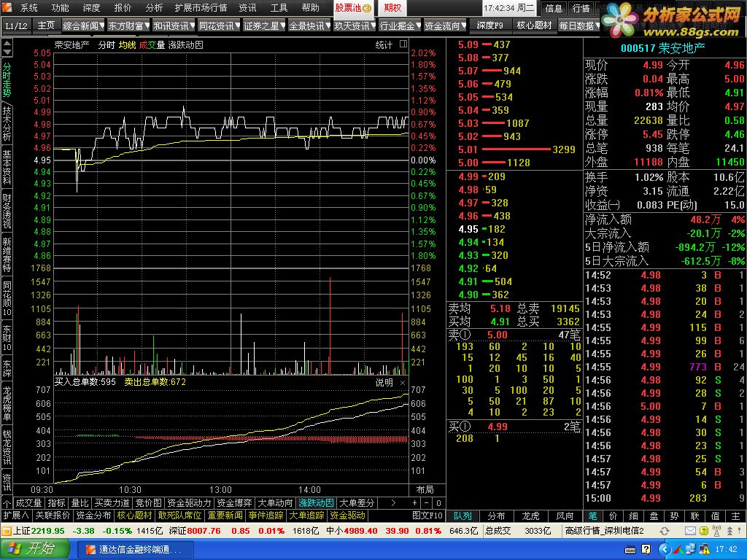Click the 说明 link in 涨跌动因 panel
Viewport: 747px width, 560px height.
coord(384,382)
